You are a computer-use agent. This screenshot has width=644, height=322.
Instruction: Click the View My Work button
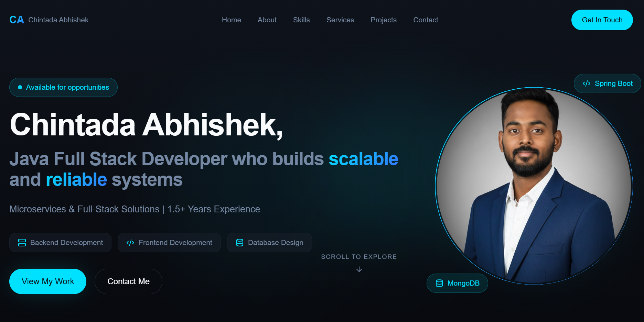[x=48, y=281]
